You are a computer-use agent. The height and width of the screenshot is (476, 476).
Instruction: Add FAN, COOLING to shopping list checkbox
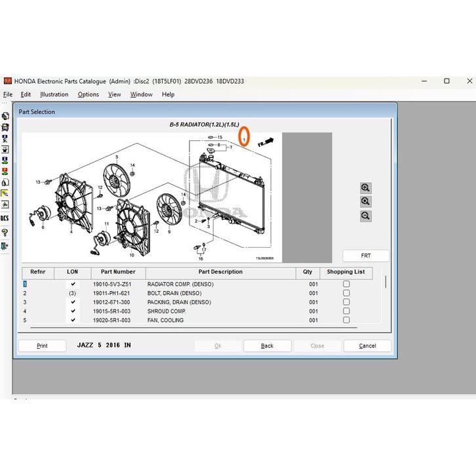346,321
